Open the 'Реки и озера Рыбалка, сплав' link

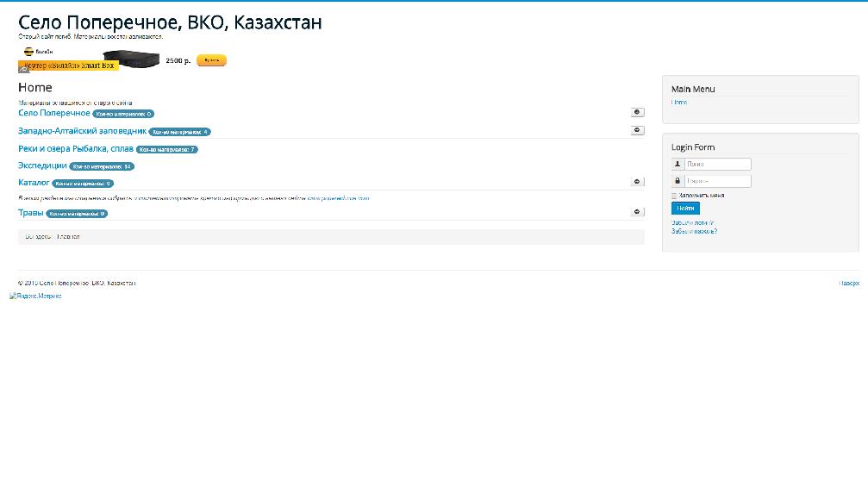pyautogui.click(x=76, y=149)
